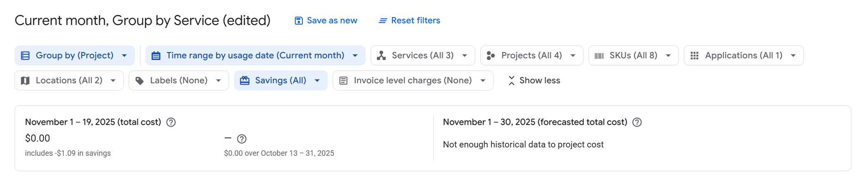Click the Applications grid icon

point(694,55)
